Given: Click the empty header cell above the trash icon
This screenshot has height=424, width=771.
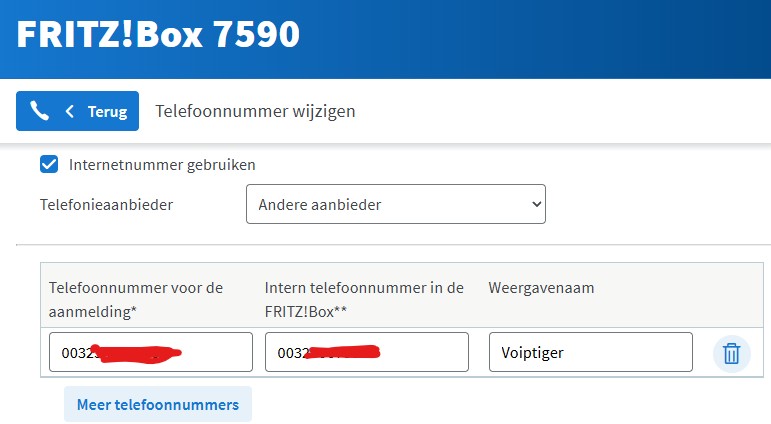Looking at the screenshot, I should click(731, 295).
